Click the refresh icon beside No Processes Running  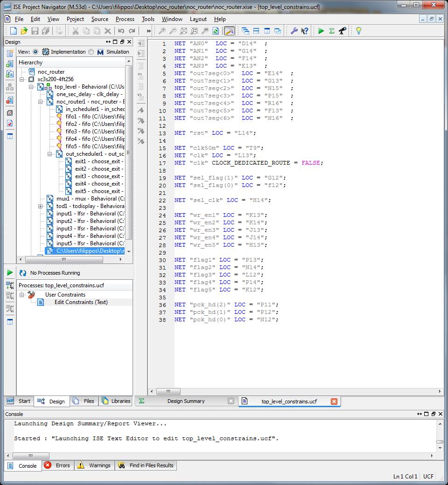23,273
